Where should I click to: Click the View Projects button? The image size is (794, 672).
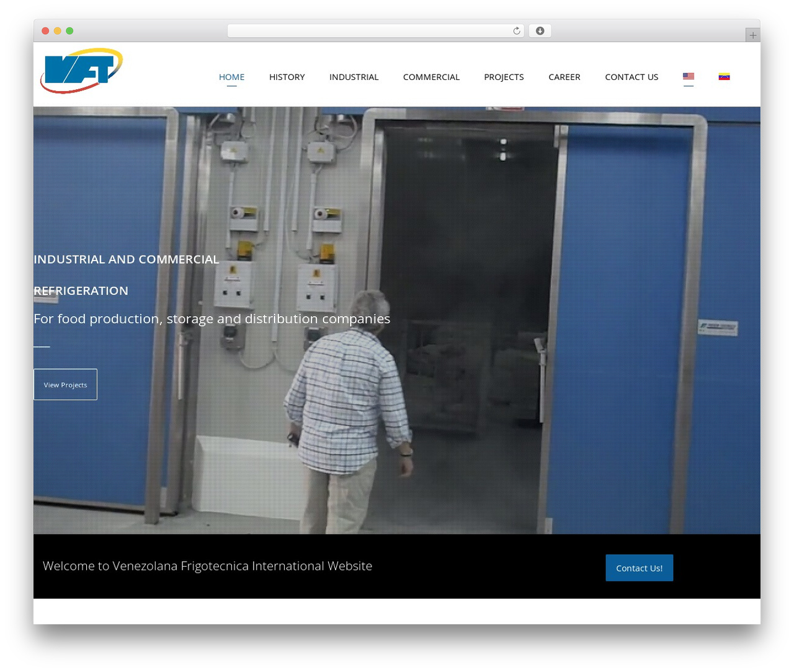coord(65,384)
